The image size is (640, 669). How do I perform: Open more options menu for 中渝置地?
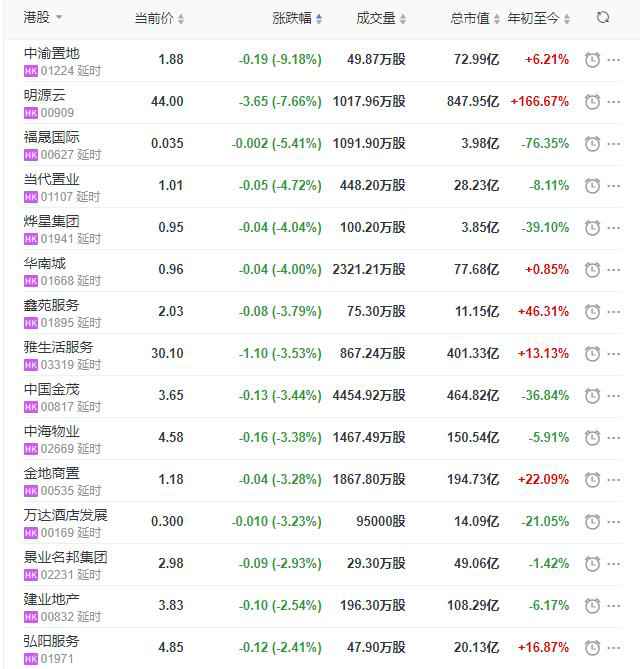(x=614, y=60)
